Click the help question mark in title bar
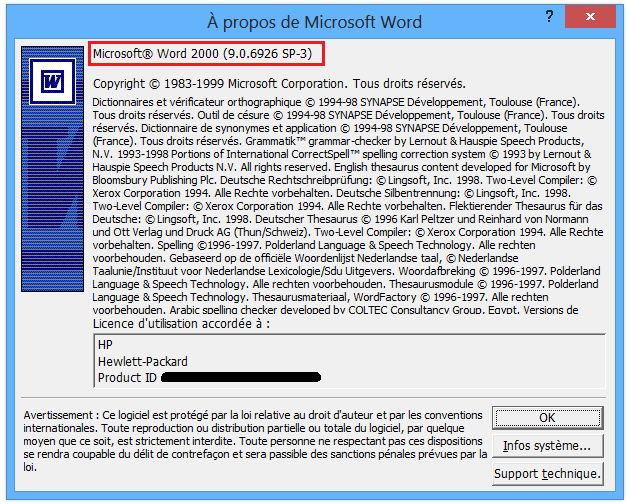629x504 pixels. tap(549, 16)
